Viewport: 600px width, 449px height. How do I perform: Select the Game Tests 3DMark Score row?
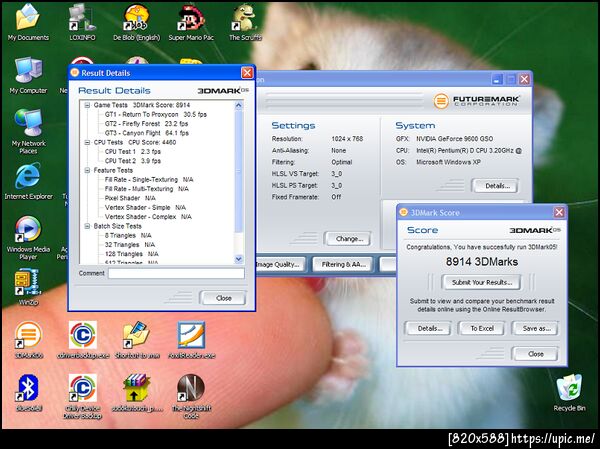click(142, 105)
